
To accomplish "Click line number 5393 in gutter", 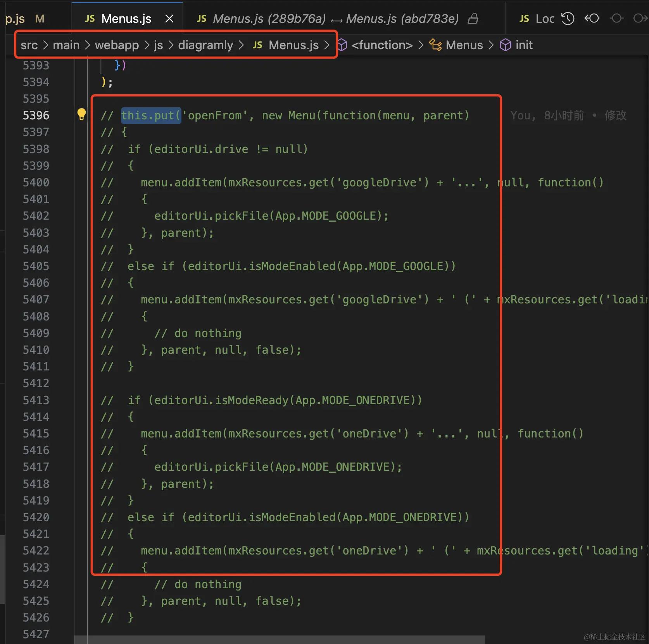I will [36, 65].
